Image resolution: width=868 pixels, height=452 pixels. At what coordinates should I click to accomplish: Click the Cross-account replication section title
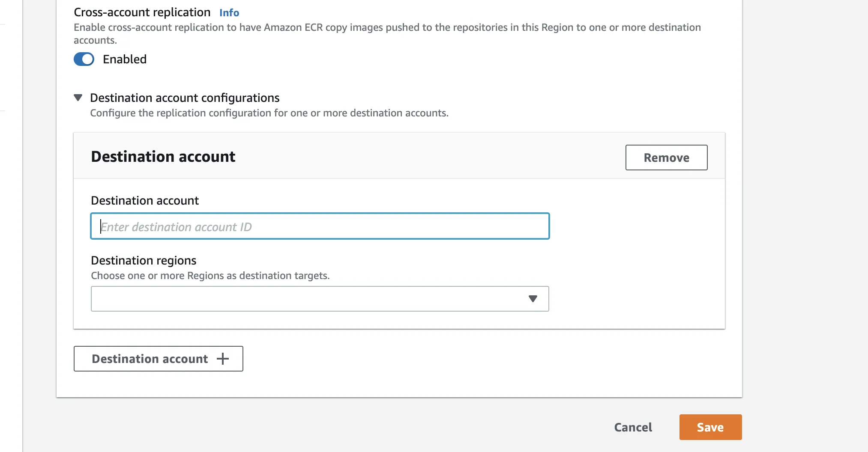(142, 12)
